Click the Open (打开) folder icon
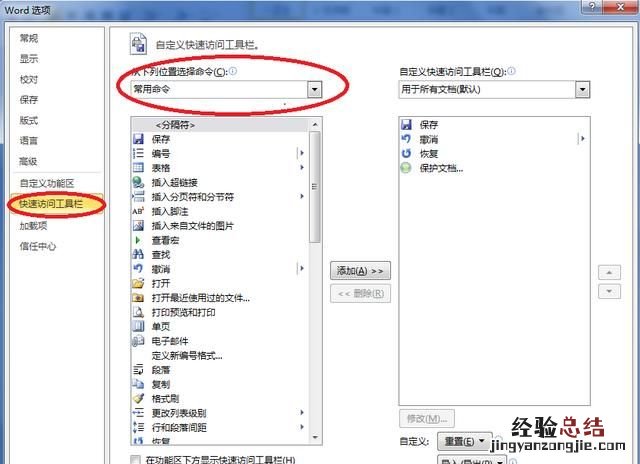The image size is (640, 464). tap(138, 283)
